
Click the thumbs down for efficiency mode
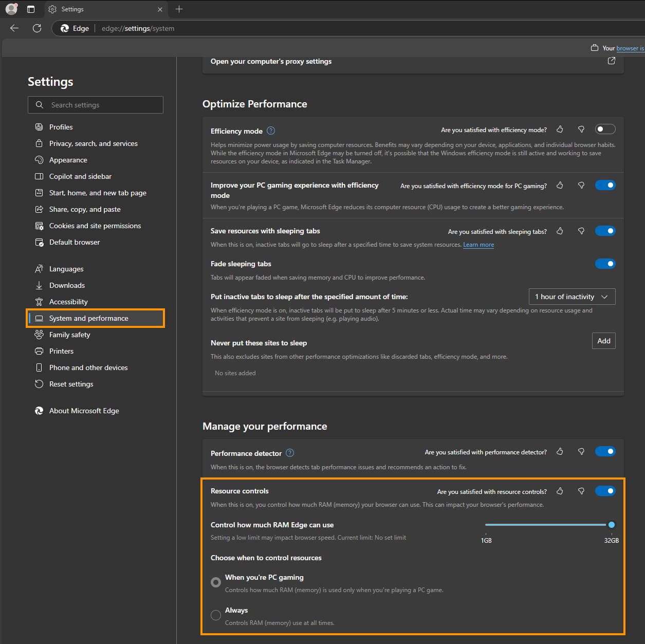[x=581, y=130]
